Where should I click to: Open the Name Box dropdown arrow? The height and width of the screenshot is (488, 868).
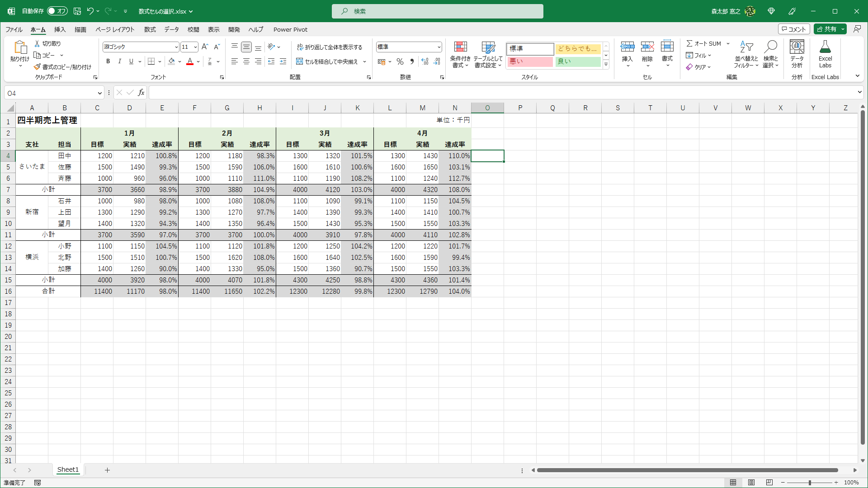[x=99, y=93]
